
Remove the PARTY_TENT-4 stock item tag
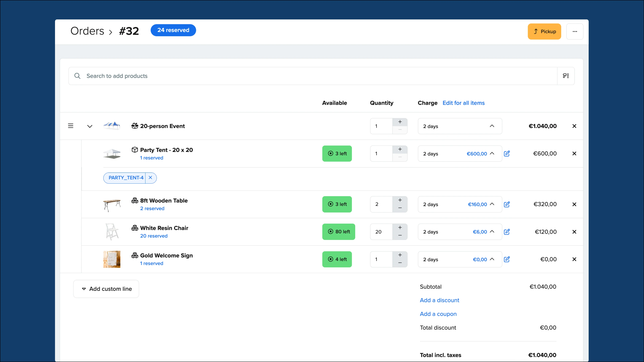pyautogui.click(x=150, y=178)
